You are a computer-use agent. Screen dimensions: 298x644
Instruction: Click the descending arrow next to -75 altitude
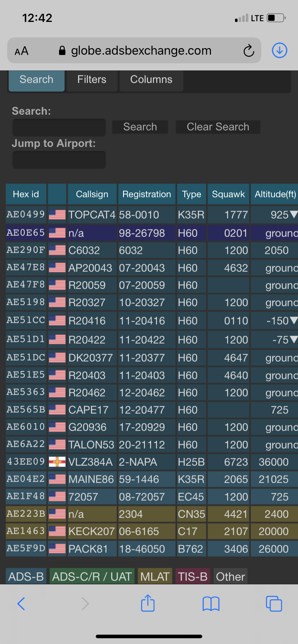coord(294,339)
